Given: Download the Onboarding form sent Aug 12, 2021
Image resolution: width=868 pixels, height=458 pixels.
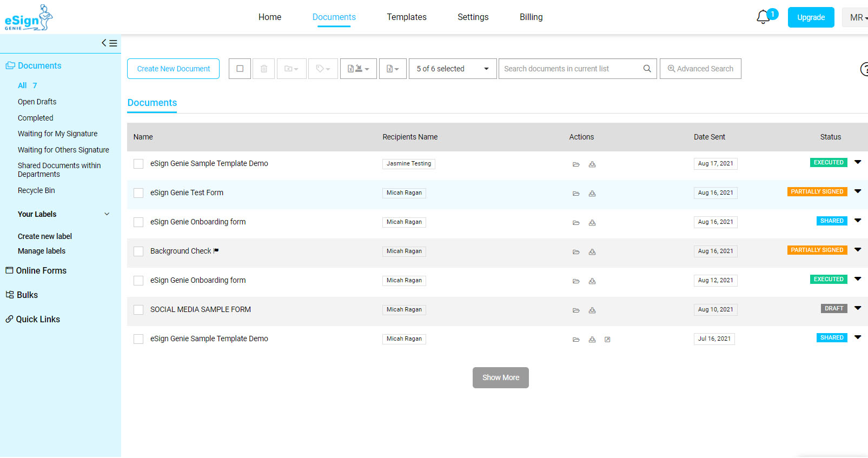Looking at the screenshot, I should pos(592,281).
